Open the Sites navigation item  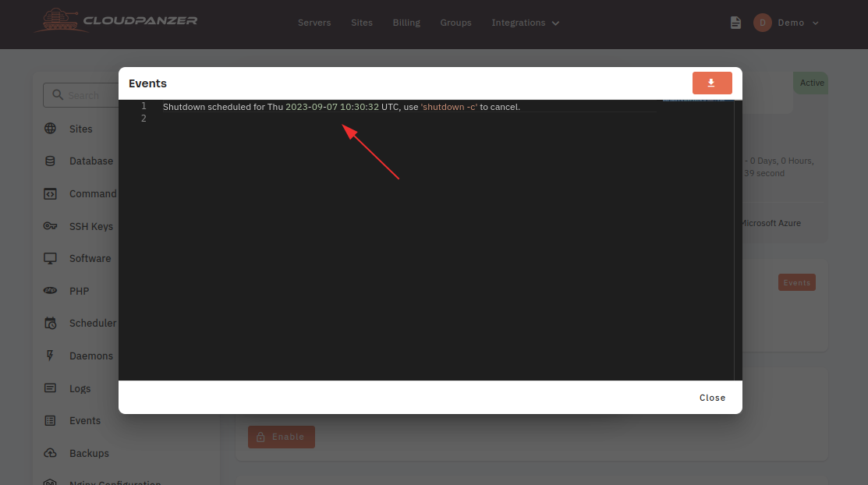(362, 23)
